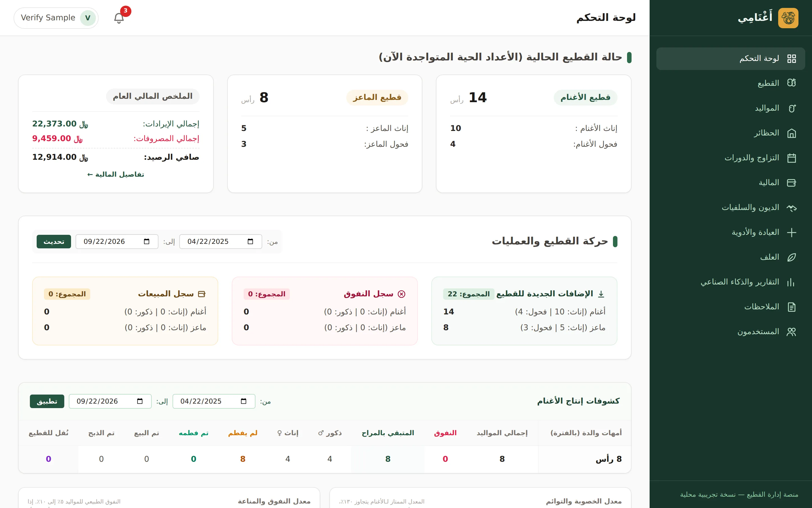Click the أغنامي sheep logo icon
812x508 pixels.
(788, 18)
